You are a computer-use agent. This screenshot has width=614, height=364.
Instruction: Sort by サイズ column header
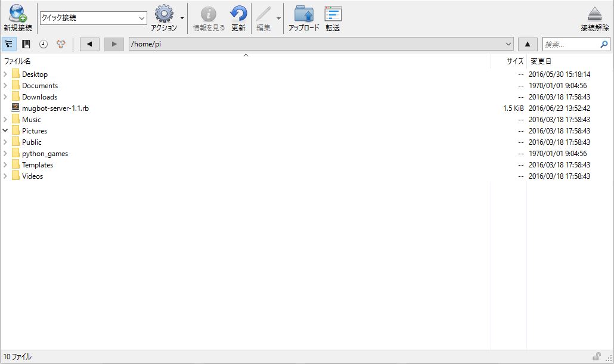click(514, 61)
